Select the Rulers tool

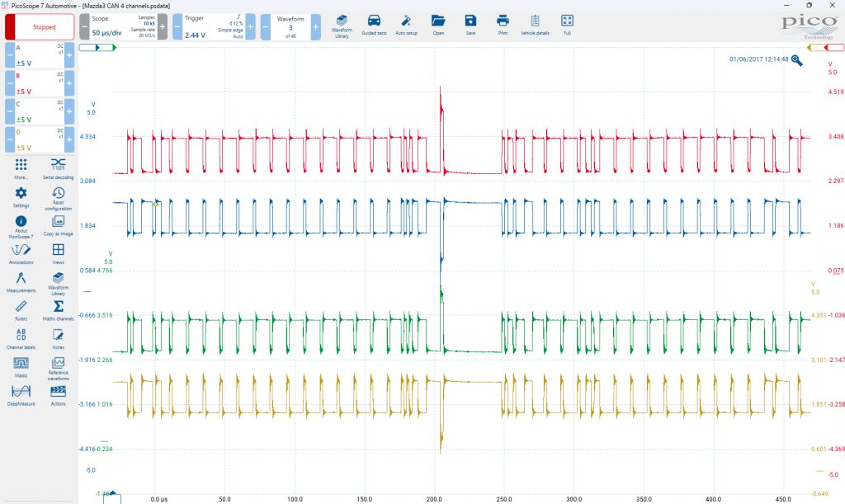21,310
